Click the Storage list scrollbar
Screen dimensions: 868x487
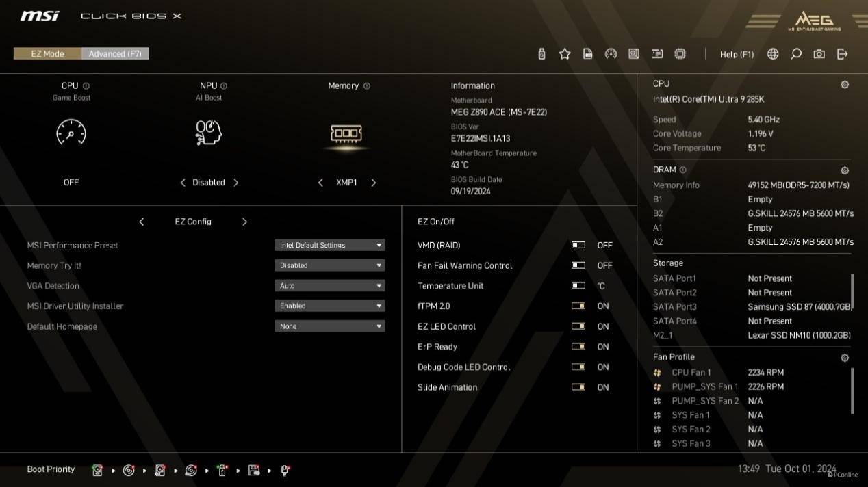coord(852,293)
